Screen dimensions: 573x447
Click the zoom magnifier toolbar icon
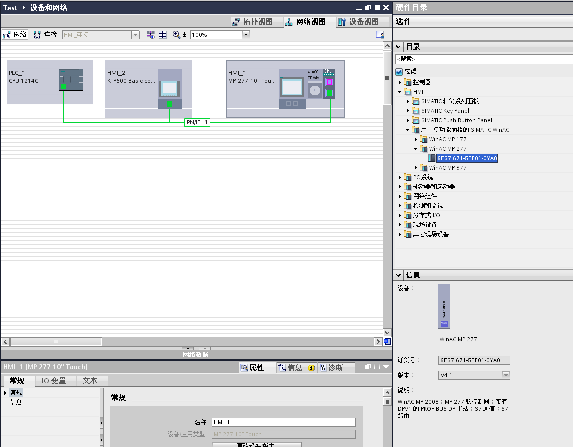[177, 35]
